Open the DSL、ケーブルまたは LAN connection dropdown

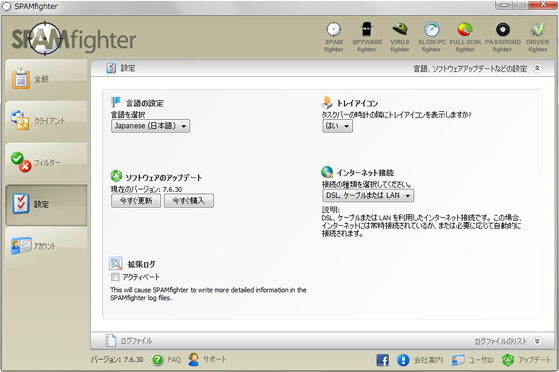pyautogui.click(x=368, y=195)
